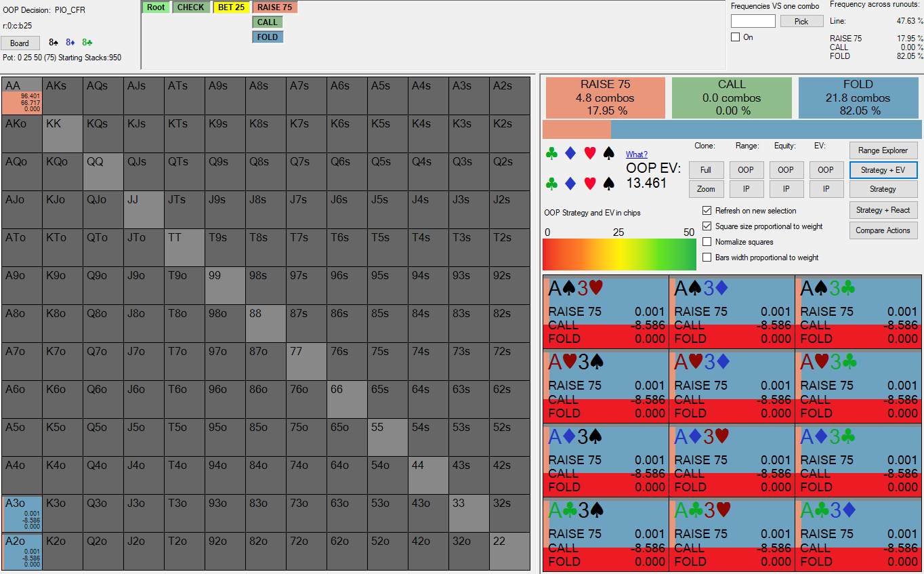Select the A♠3♦ combo card
The image size is (924, 574).
point(732,312)
